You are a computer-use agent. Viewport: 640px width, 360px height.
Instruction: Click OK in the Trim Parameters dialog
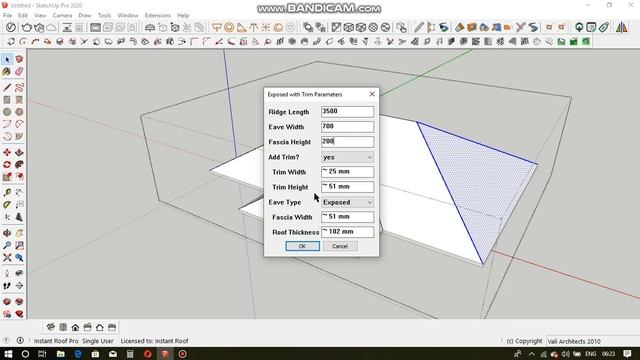pyautogui.click(x=302, y=246)
